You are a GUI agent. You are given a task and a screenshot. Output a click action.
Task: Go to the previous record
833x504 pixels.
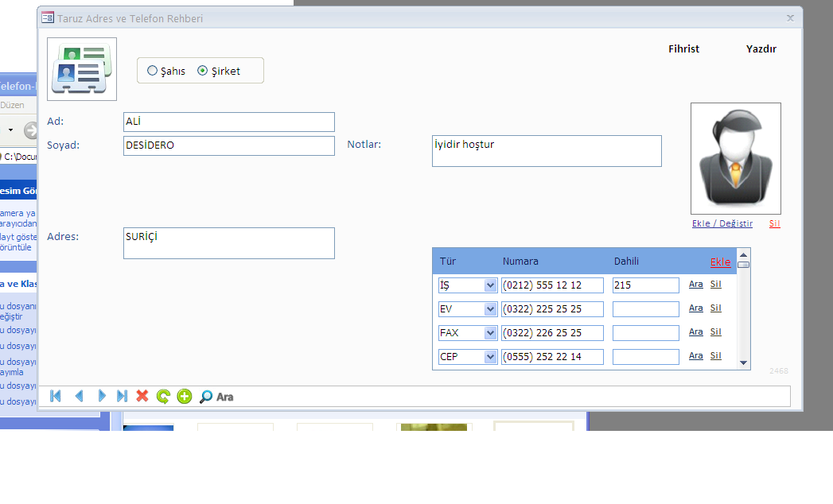click(x=79, y=396)
